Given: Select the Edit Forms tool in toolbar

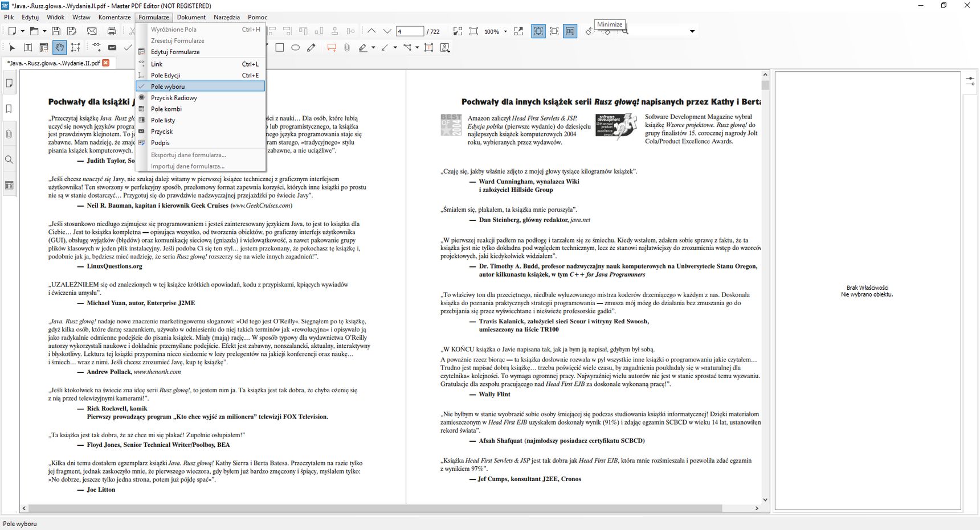Looking at the screenshot, I should pyautogui.click(x=44, y=48).
